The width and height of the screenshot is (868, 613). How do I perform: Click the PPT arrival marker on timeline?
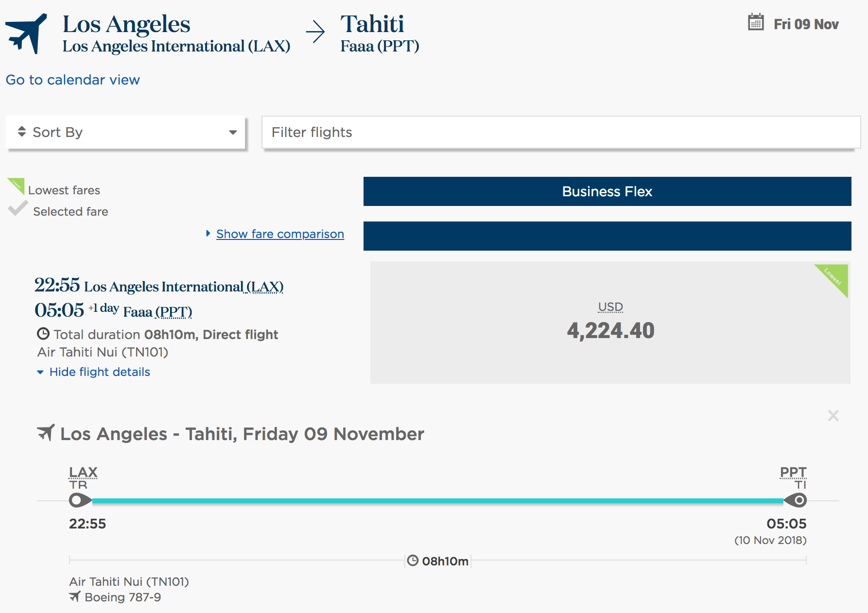tap(796, 500)
